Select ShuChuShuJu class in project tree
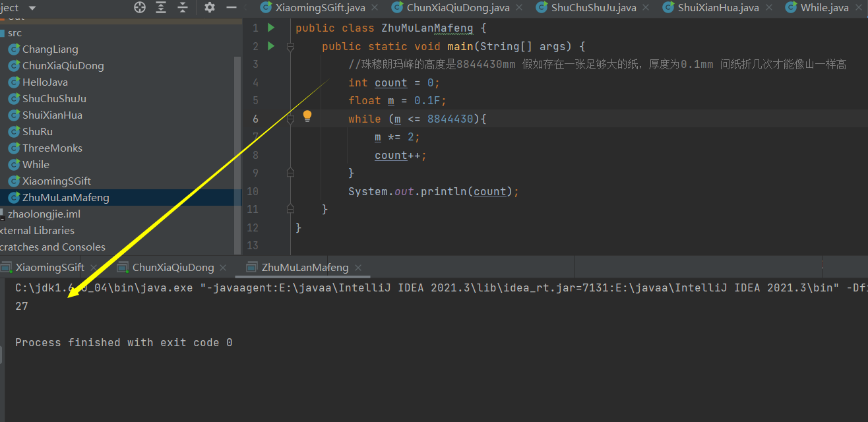 coord(54,98)
